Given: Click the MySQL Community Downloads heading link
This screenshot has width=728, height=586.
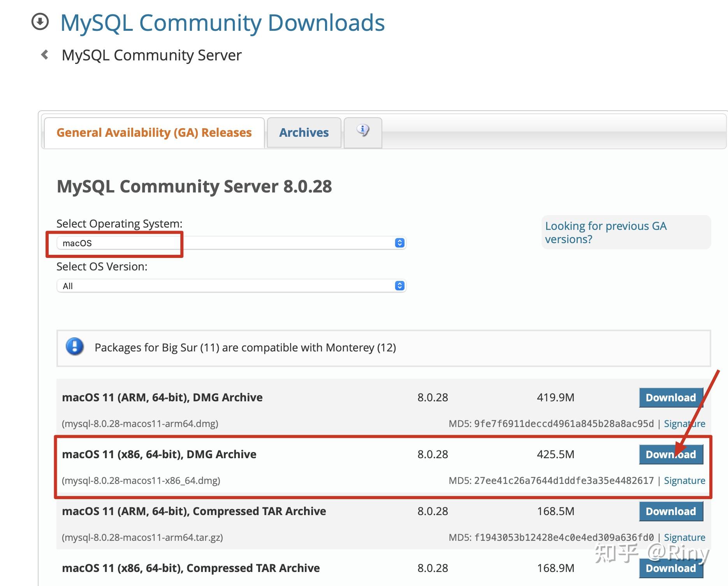Looking at the screenshot, I should point(222,23).
